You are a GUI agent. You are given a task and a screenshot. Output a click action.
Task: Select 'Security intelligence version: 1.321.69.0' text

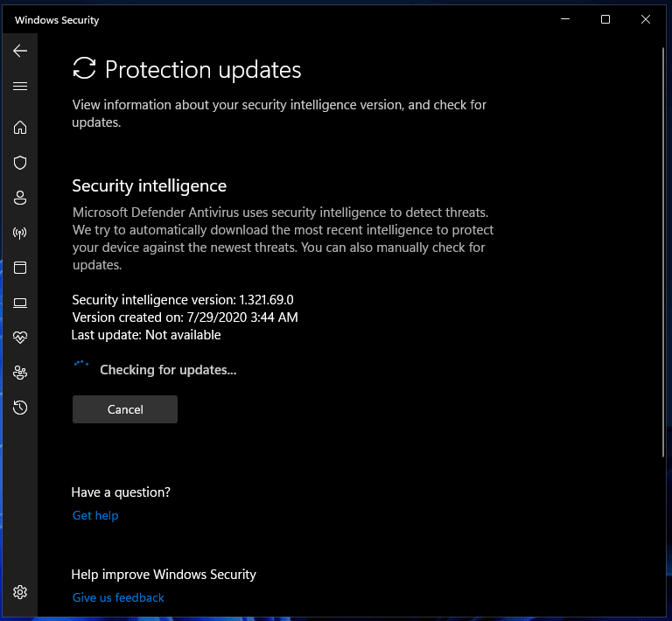[x=183, y=300]
